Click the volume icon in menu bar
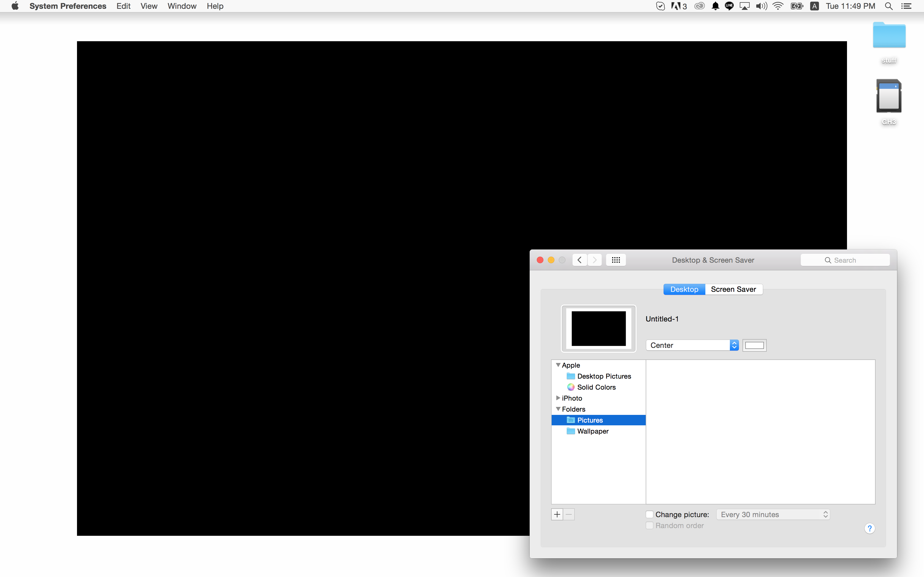924x577 pixels. 761,6
